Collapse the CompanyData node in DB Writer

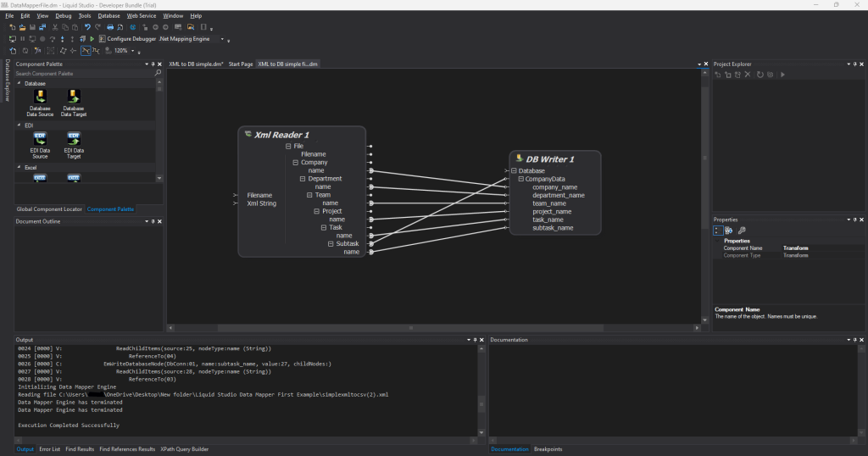(520, 179)
